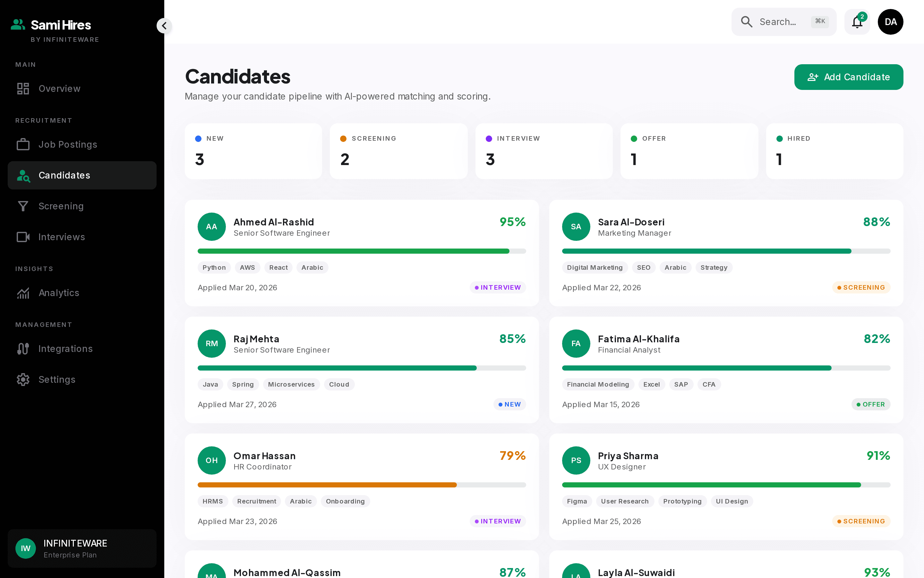Open Fatima Al-Khalifa candidate name
The image size is (924, 578).
click(638, 339)
